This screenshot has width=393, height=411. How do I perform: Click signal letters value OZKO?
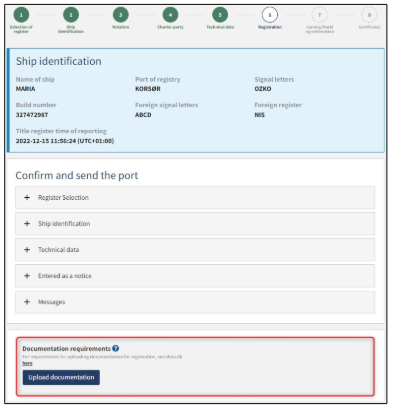263,89
